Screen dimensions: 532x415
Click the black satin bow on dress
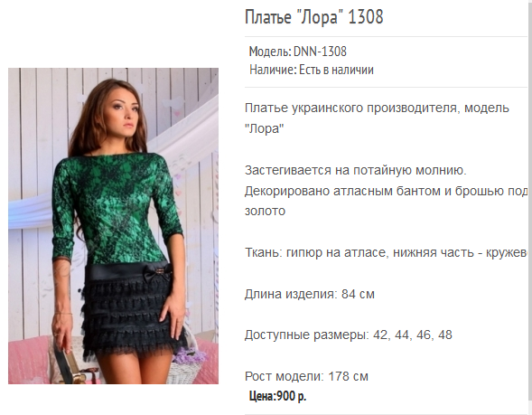[x=158, y=271]
